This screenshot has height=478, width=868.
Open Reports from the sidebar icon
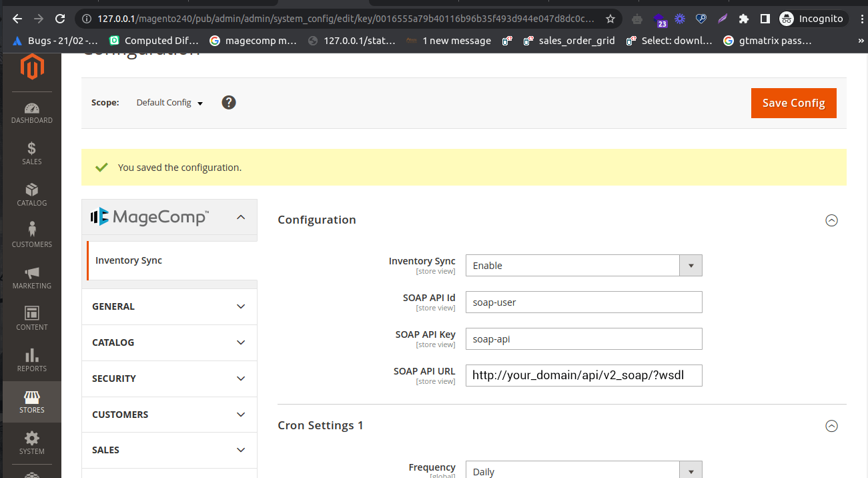point(31,360)
